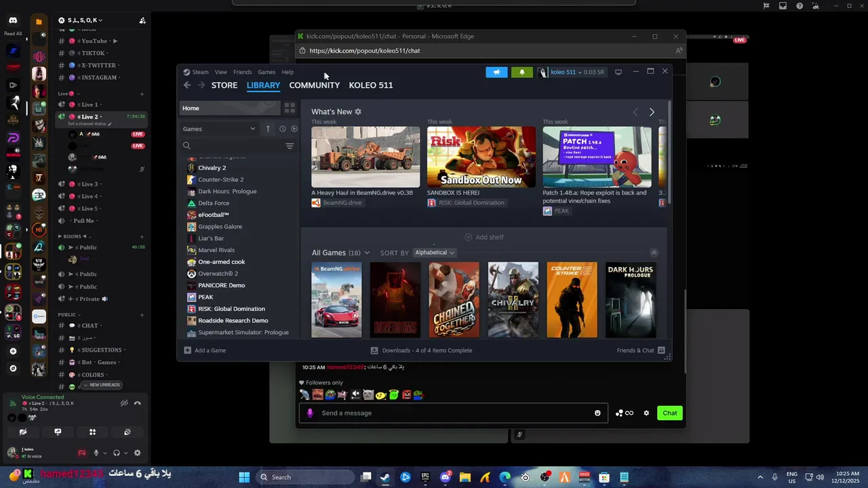This screenshot has width=868, height=488.
Task: Go back with Steam back arrow
Action: (187, 85)
